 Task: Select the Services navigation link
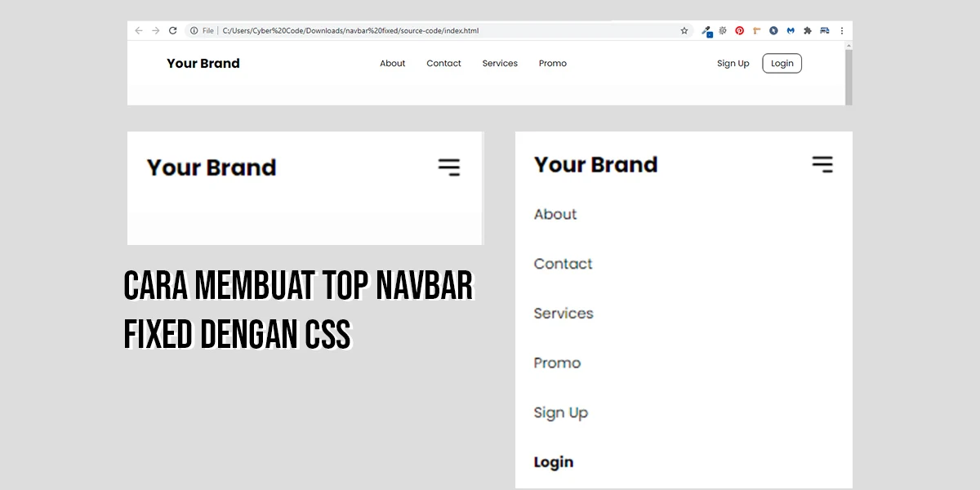pos(500,63)
